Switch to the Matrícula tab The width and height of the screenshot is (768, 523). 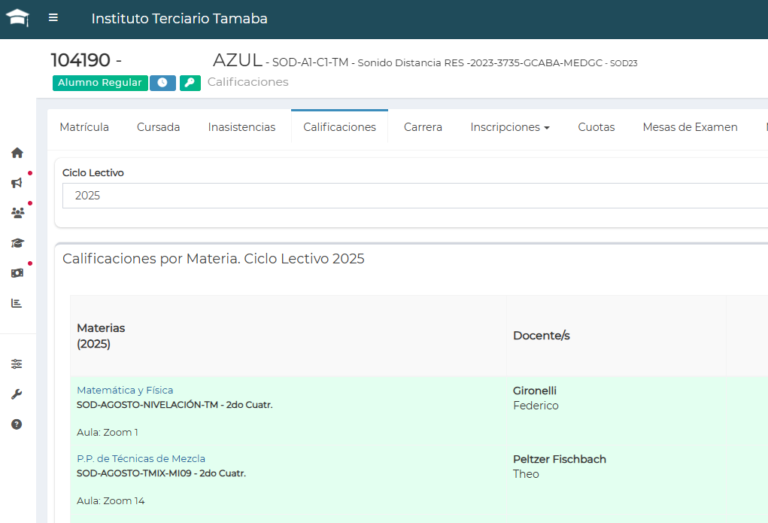(84, 127)
